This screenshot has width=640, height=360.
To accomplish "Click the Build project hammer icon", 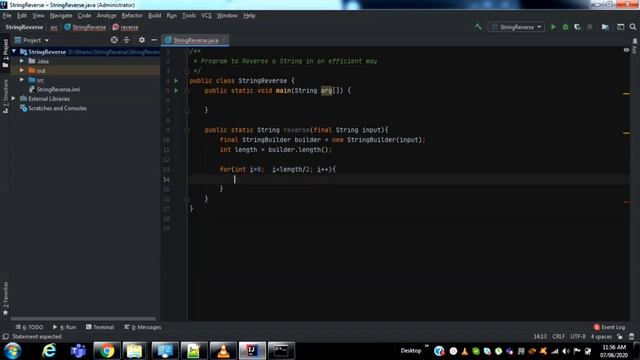I will tap(478, 27).
